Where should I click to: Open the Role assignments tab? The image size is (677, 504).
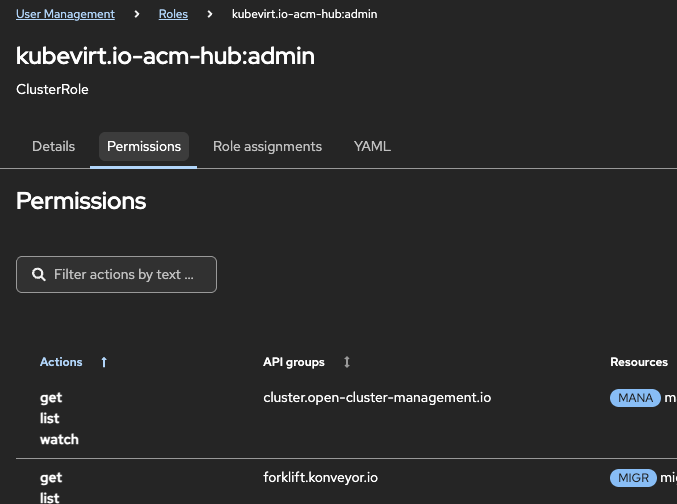267,146
